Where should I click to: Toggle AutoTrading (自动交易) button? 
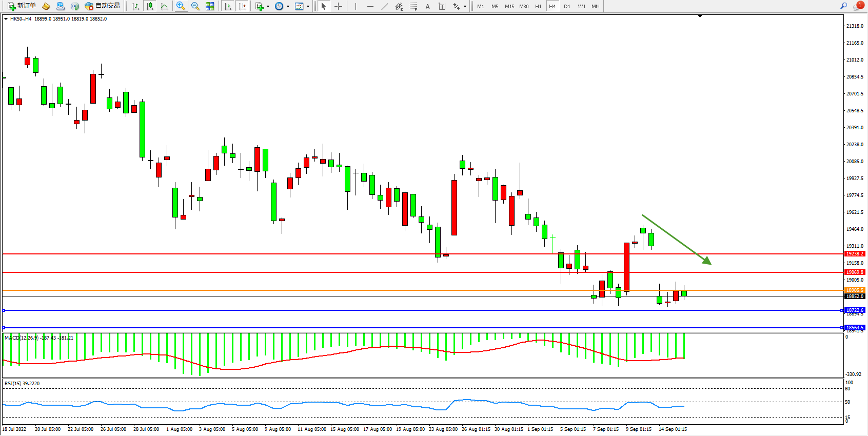(x=103, y=6)
